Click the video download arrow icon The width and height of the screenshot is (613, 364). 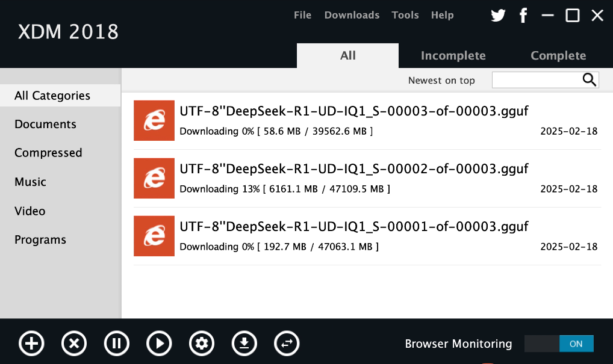tap(244, 344)
